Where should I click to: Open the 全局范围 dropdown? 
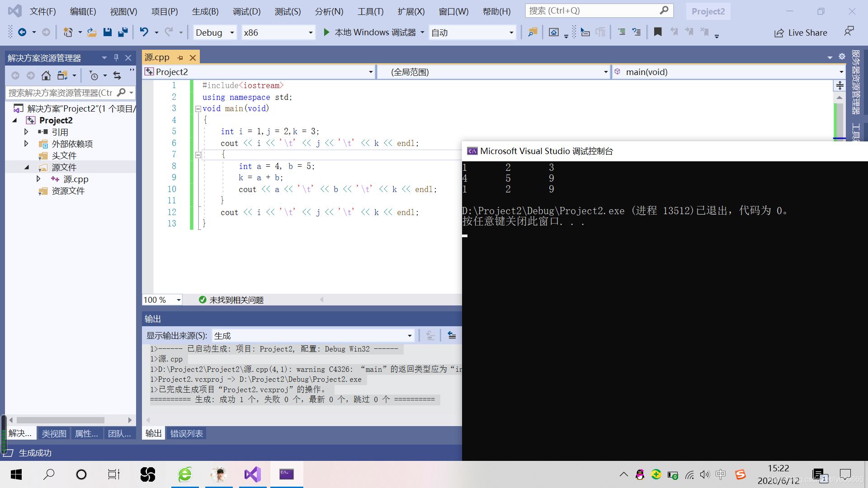coord(494,72)
